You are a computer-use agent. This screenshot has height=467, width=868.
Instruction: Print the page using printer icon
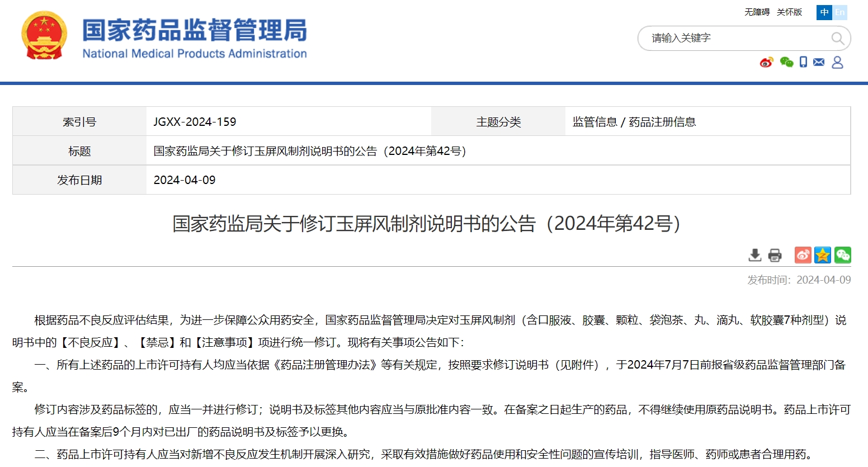tap(775, 255)
